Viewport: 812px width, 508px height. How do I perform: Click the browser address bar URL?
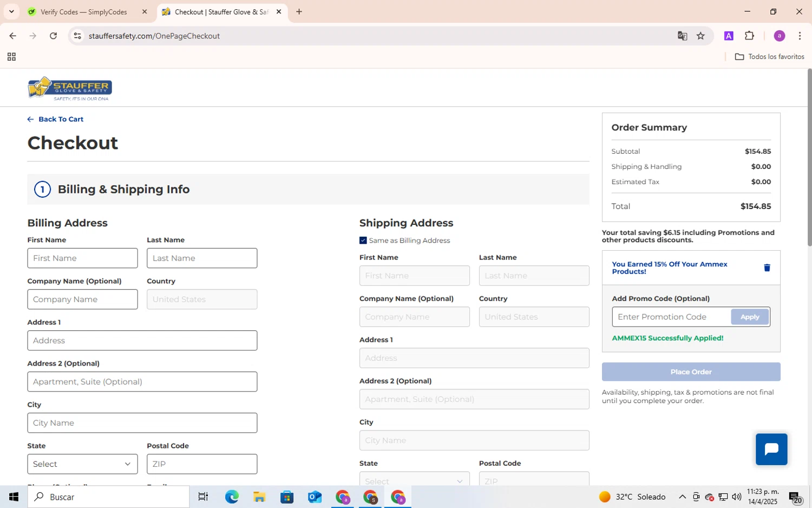click(154, 36)
